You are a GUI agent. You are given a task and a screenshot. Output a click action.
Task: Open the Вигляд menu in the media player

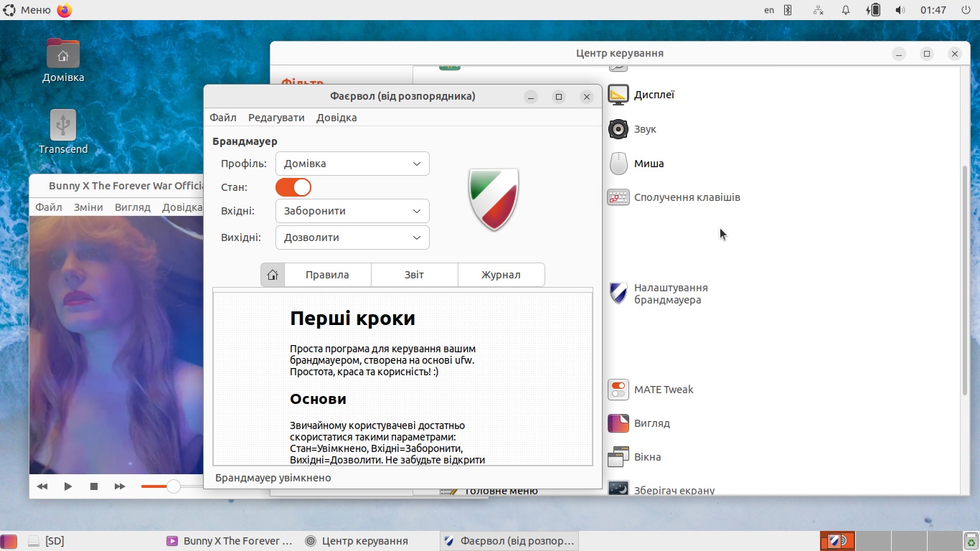(x=133, y=207)
